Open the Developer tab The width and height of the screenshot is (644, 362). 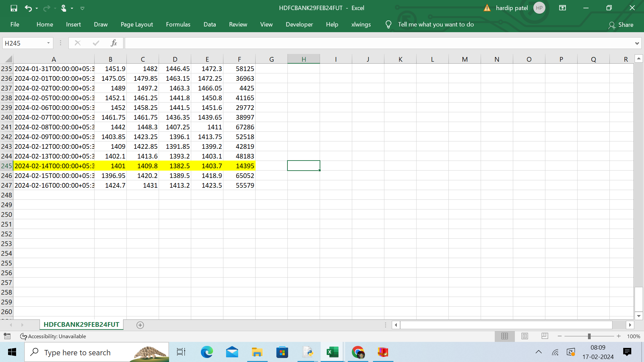click(x=299, y=24)
